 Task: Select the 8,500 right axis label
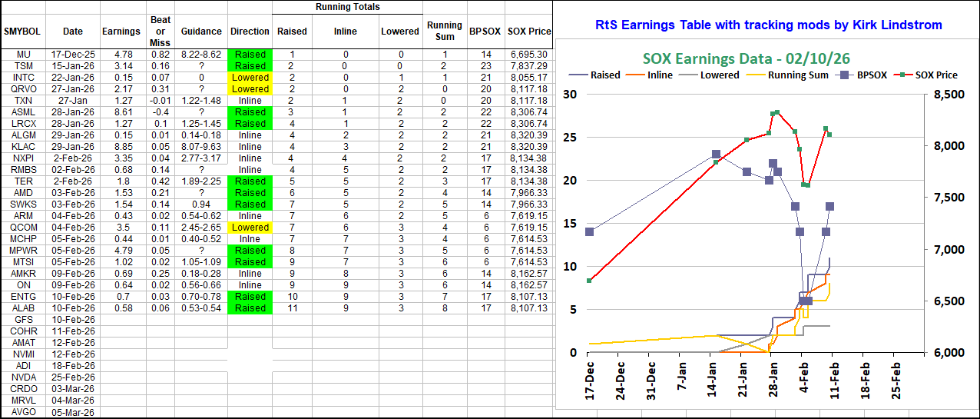click(949, 94)
